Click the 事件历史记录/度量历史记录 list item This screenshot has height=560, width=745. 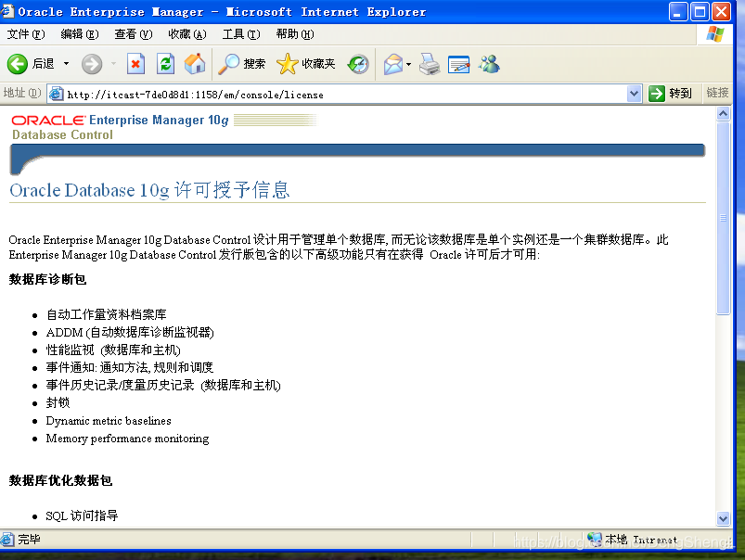pos(163,385)
